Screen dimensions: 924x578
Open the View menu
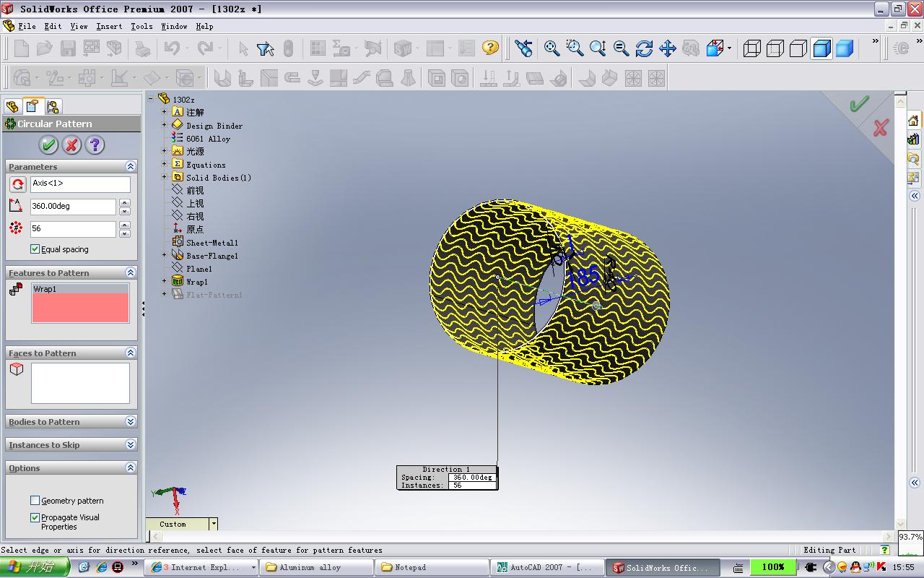click(x=79, y=26)
